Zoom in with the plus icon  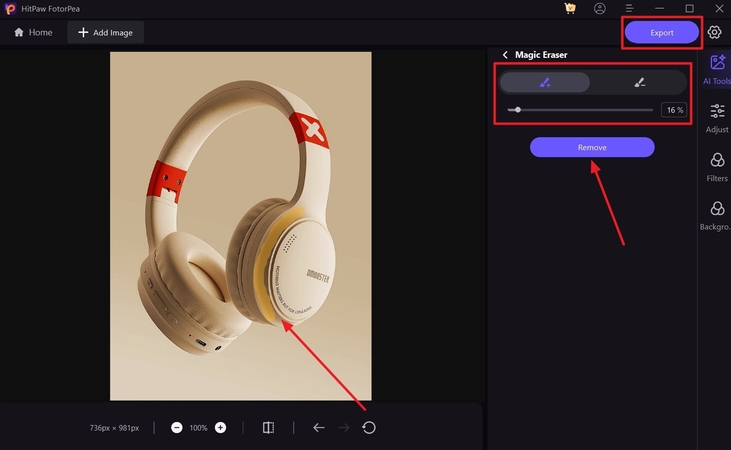pos(221,428)
